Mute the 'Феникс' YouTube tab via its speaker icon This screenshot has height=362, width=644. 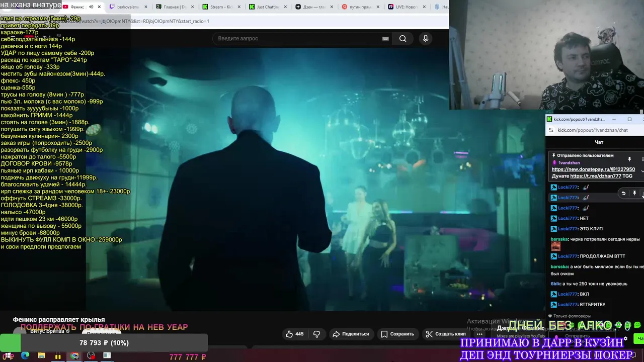click(x=91, y=7)
